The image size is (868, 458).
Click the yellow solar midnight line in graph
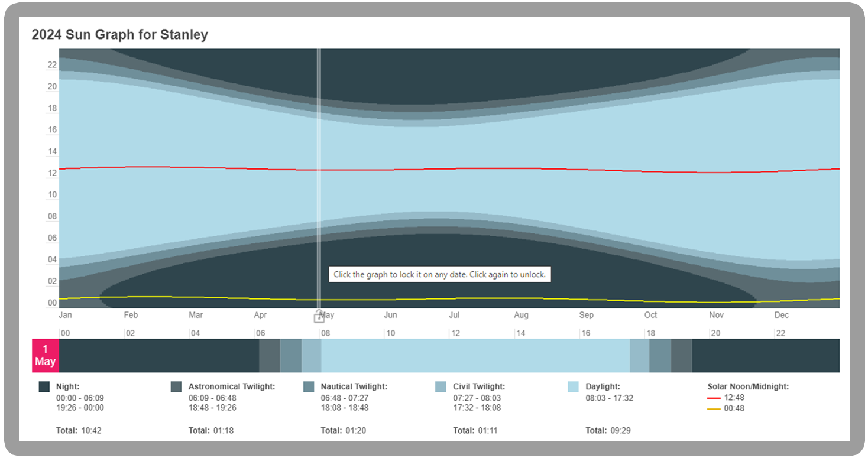449,299
